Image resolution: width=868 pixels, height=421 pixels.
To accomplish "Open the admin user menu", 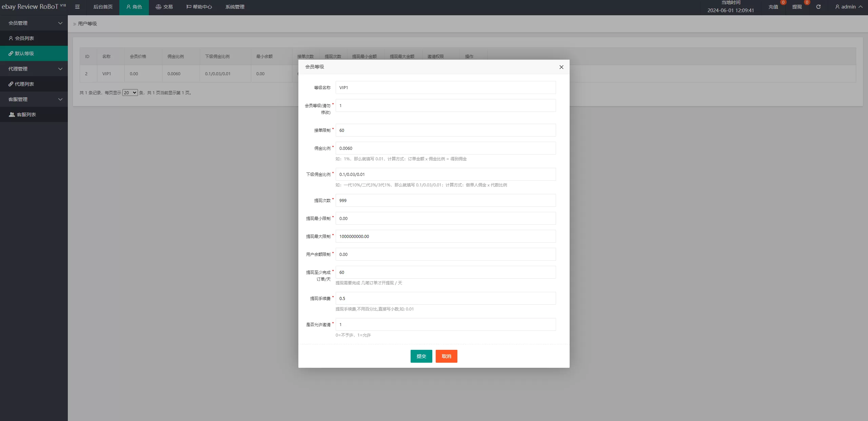I will [849, 7].
